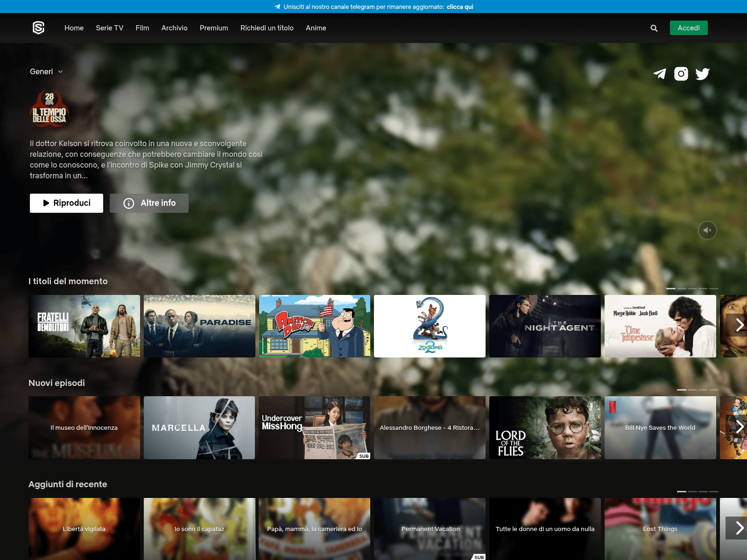
Task: Open Papà, mammà, la cameriera ed io thumbnail
Action: pyautogui.click(x=315, y=529)
